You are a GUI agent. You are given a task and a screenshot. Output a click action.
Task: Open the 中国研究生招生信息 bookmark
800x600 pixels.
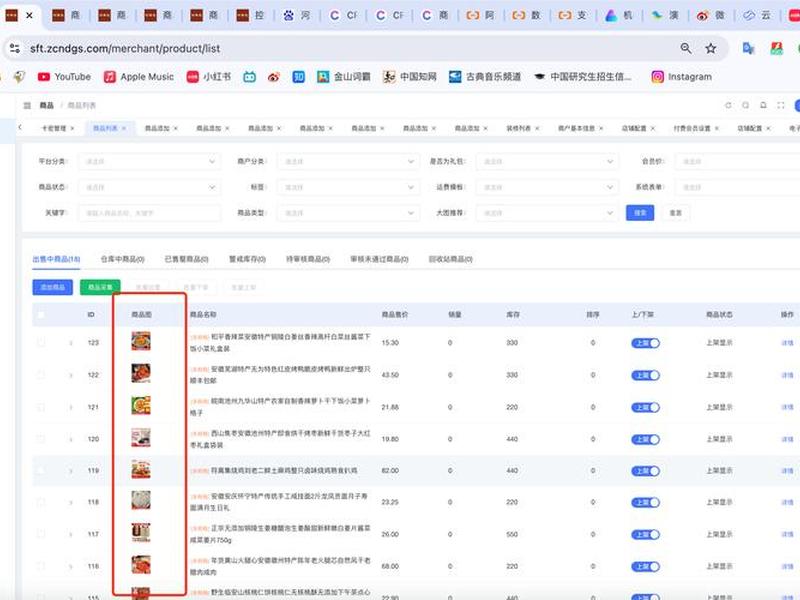coord(583,77)
